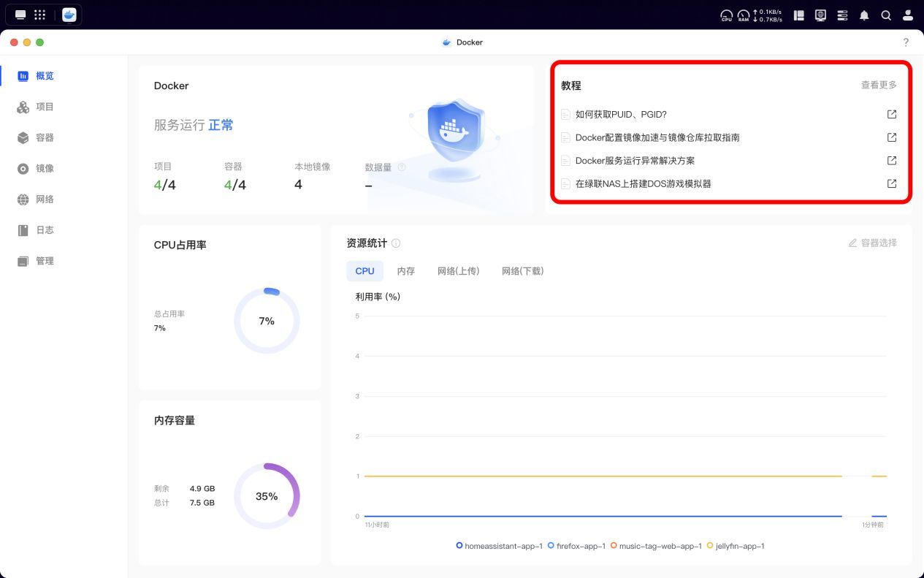Open the user account icon
Viewport: 924px width, 578px height.
(x=908, y=15)
